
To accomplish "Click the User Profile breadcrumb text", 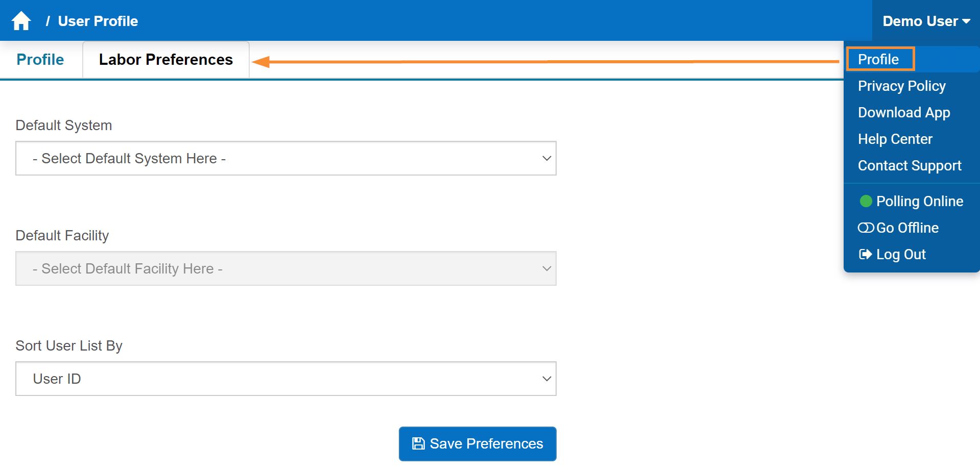I will (x=98, y=21).
